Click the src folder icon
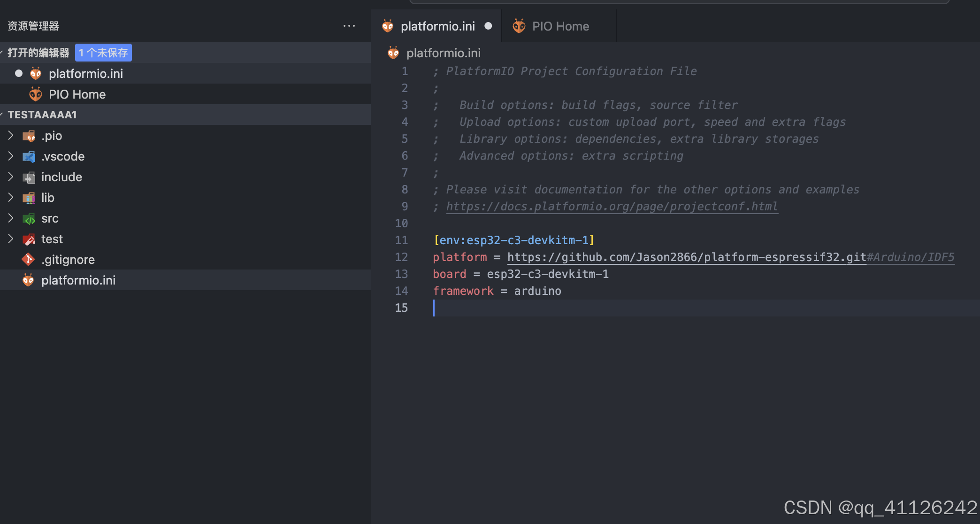This screenshot has height=524, width=980. pos(29,219)
